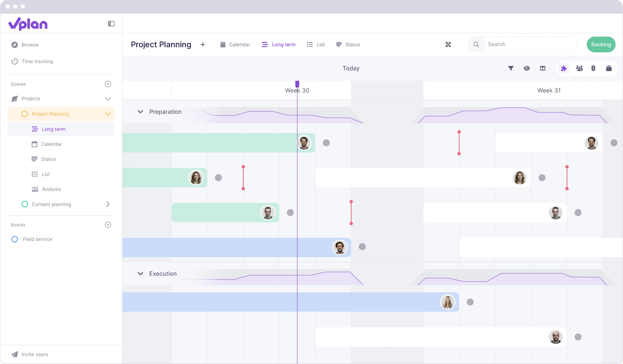Enable the Status view in the top bar

click(x=348, y=44)
